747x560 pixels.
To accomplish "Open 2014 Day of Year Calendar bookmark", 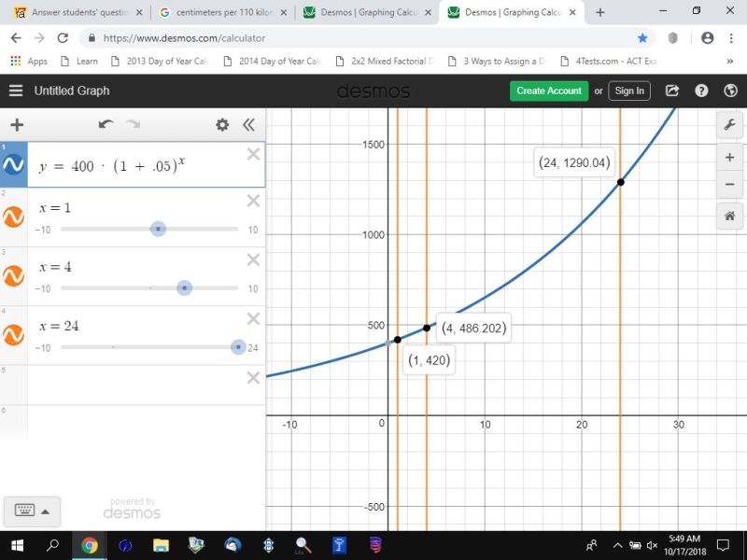I will pos(272,61).
